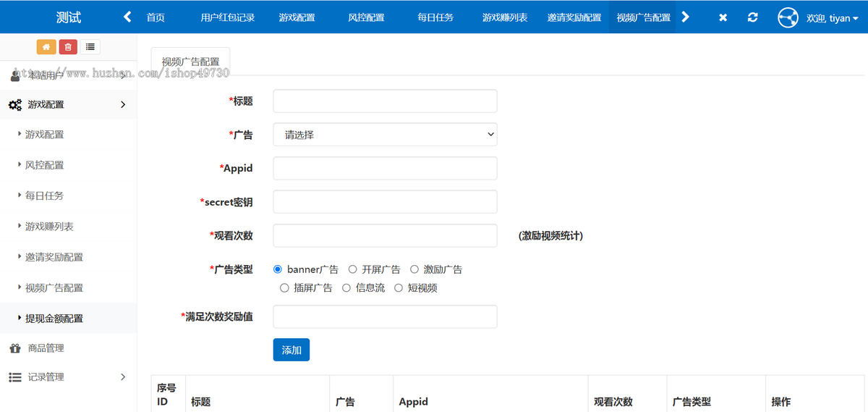Focus the 观看次数 input field
Image resolution: width=868 pixels, height=412 pixels.
point(385,235)
